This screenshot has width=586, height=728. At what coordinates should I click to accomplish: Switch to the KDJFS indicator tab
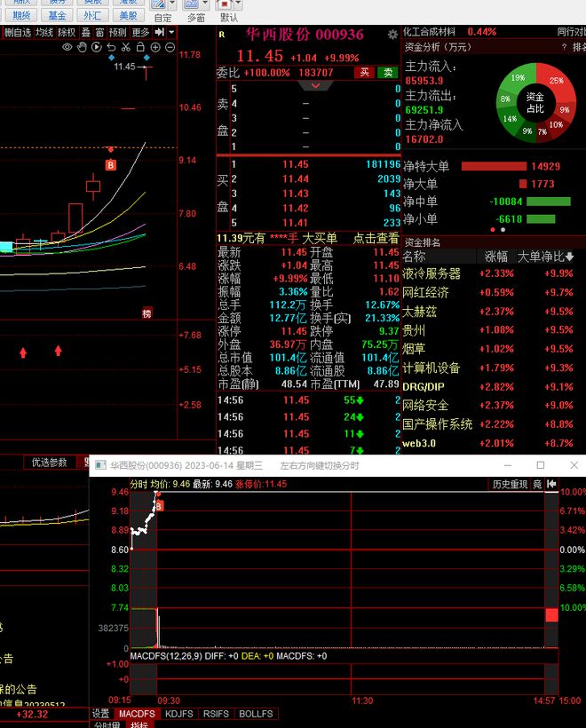point(178,714)
